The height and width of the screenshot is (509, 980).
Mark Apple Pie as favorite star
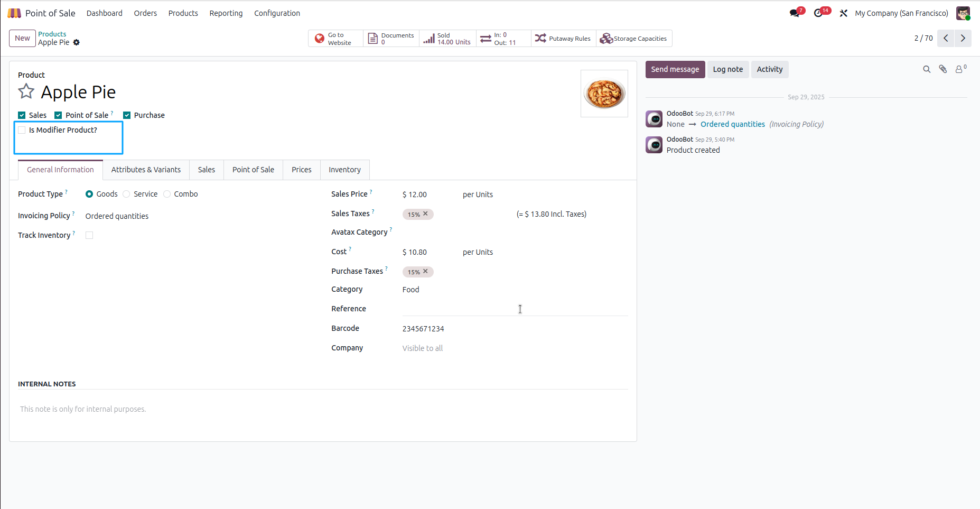26,91
